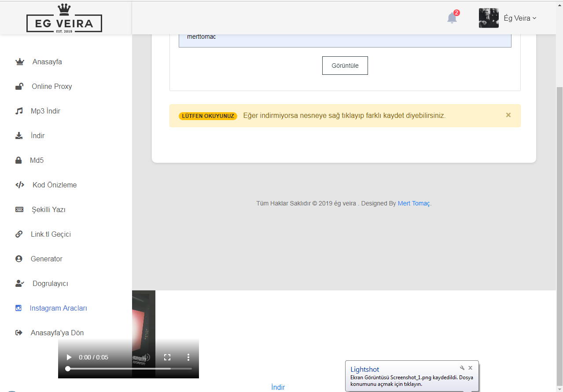Open the notification bell with badge
The image size is (563, 392).
453,18
